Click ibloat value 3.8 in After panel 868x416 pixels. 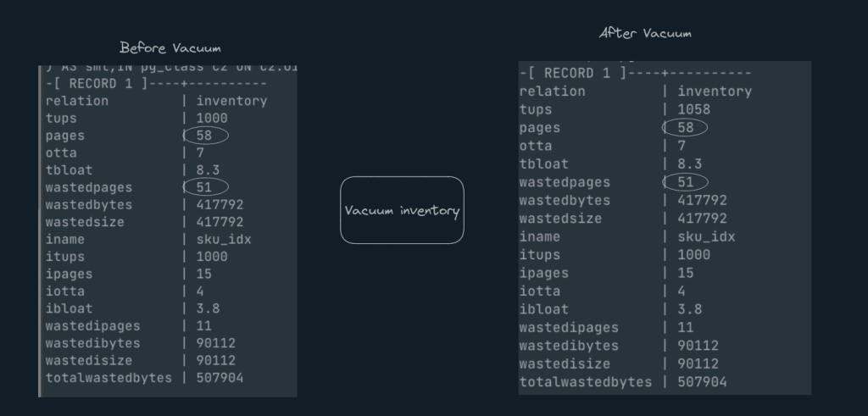point(690,309)
